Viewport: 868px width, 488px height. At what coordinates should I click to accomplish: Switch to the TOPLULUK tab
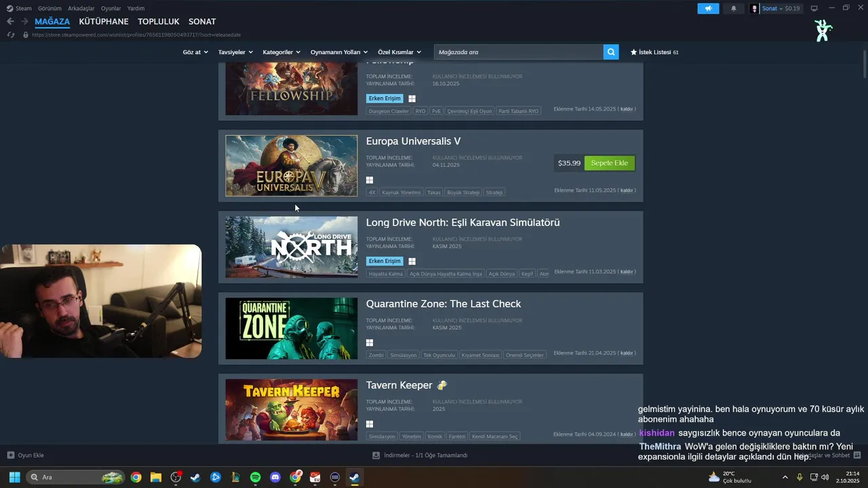(159, 22)
